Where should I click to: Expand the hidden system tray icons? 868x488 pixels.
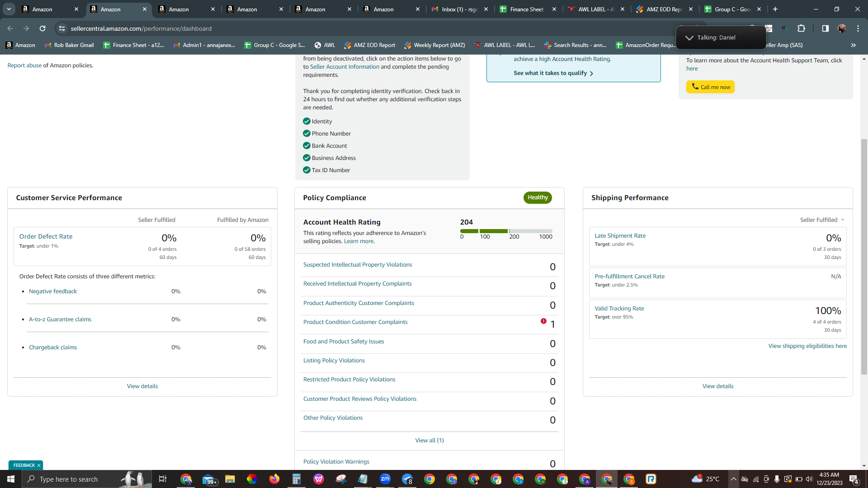733,479
